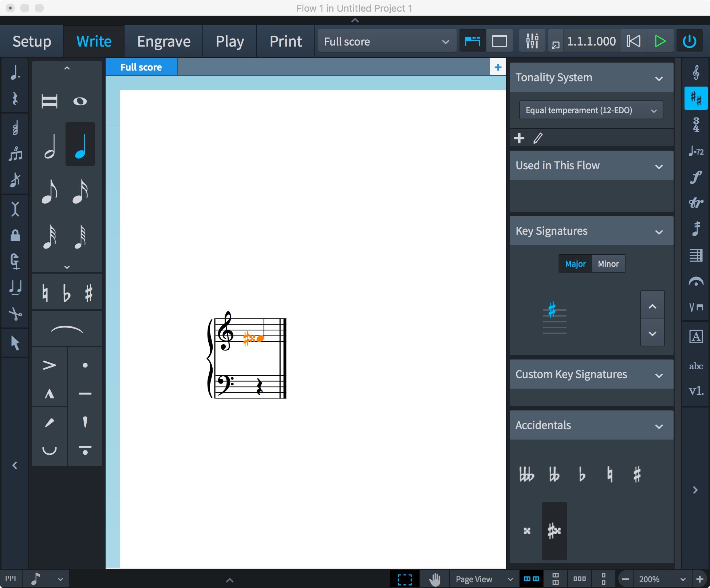The width and height of the screenshot is (710, 588).
Task: Open the Equal temperament (12-EDO) dropdown
Action: click(x=591, y=110)
